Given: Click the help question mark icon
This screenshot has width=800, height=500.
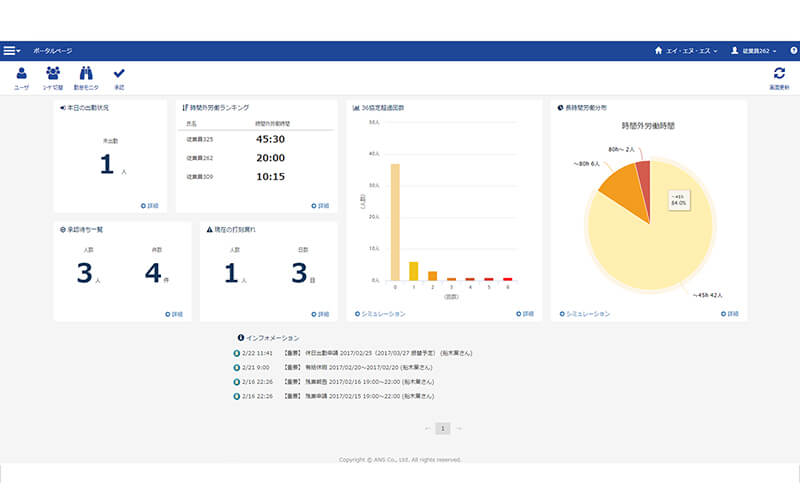Looking at the screenshot, I should (793, 50).
